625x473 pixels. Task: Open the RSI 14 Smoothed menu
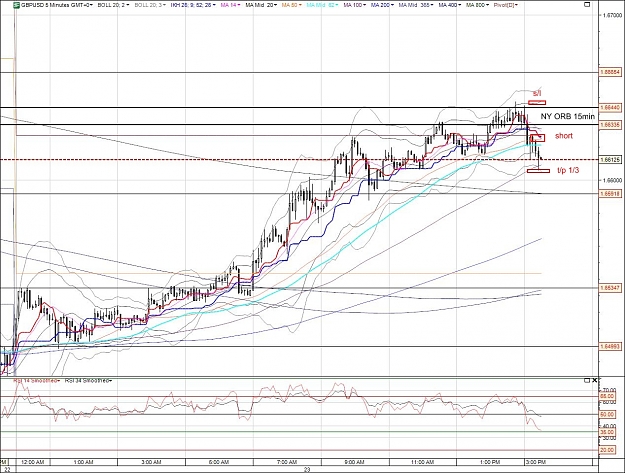pos(38,381)
